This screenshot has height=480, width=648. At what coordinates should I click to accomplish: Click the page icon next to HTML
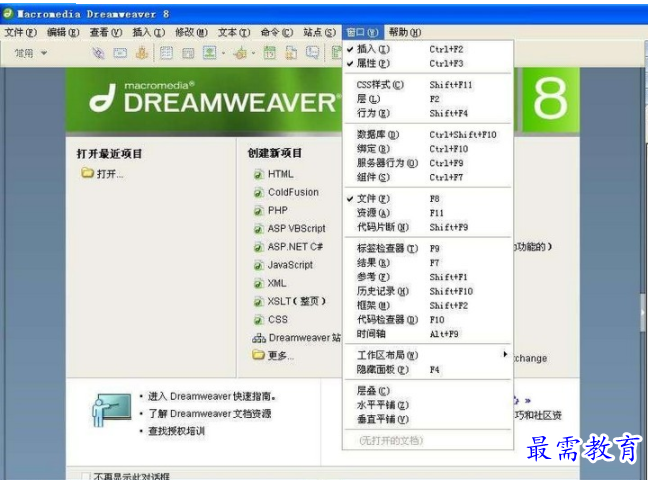(258, 174)
